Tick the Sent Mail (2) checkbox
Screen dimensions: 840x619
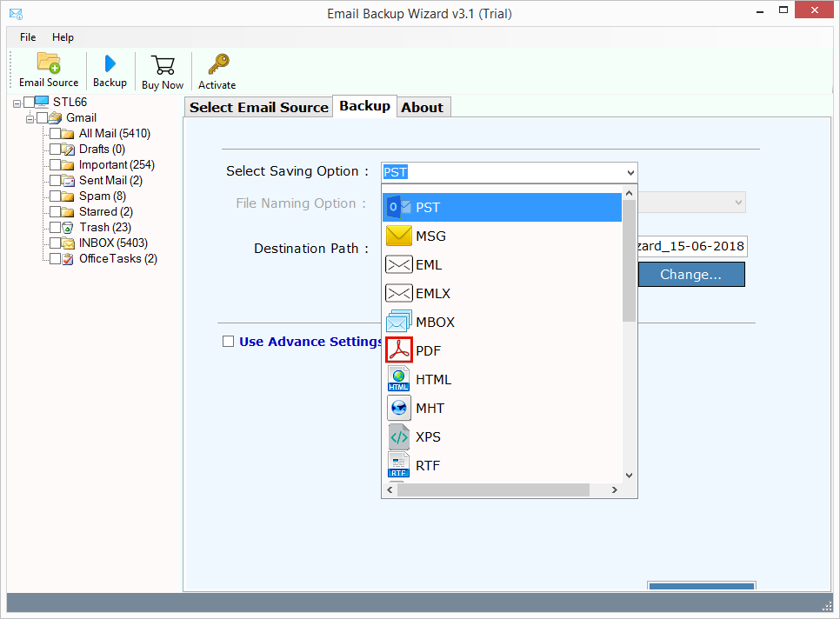coord(55,181)
